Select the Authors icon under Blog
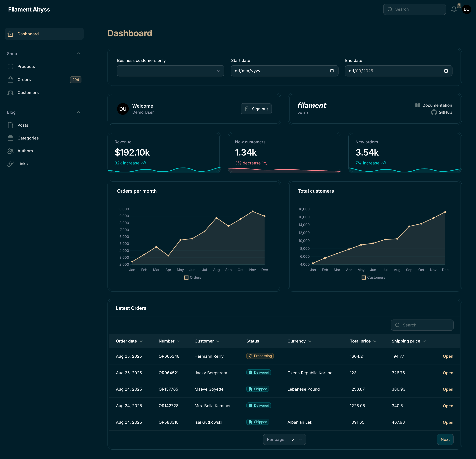This screenshot has width=476, height=459. [10, 151]
